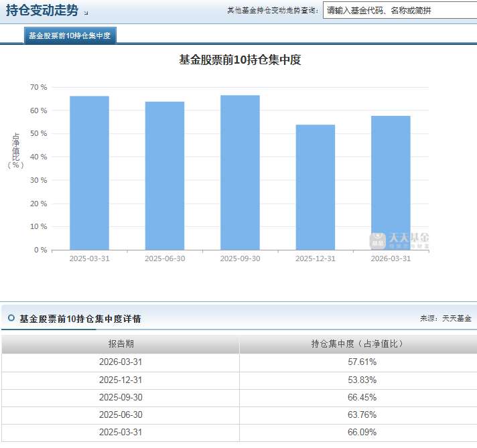Click the 持仓集中度（占净值比）column header

[x=358, y=344]
